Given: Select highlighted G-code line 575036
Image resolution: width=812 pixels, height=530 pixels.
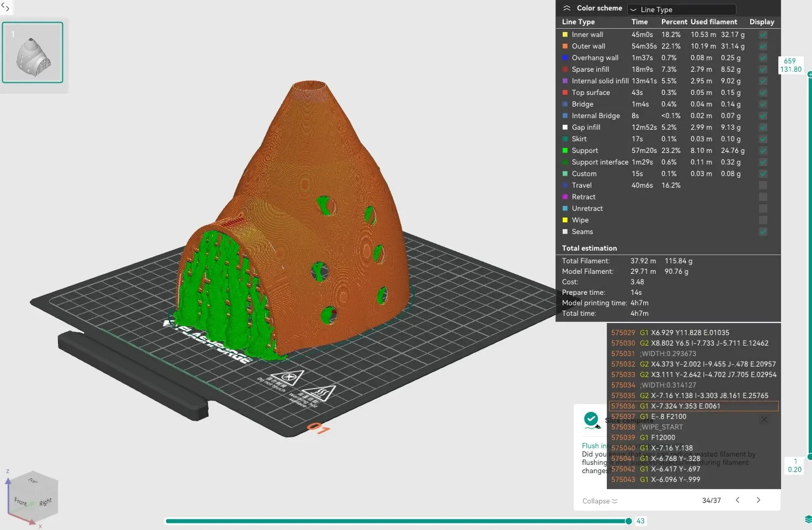Looking at the screenshot, I should click(x=694, y=406).
